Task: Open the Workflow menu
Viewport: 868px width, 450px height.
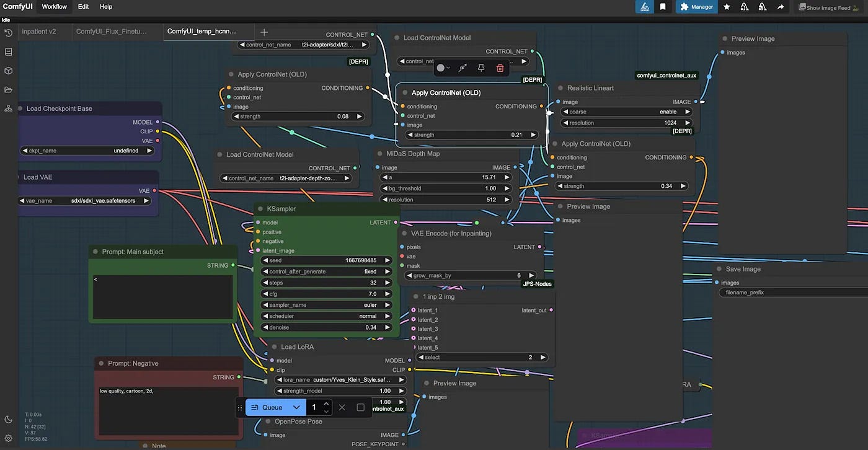Action: pyautogui.click(x=55, y=7)
